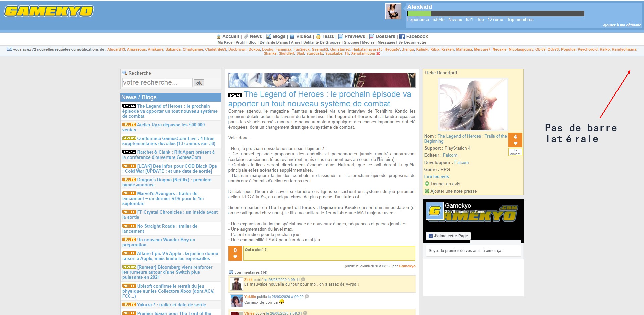Click the News pencil icon
Image resolution: width=644 pixels, height=315 pixels.
pyautogui.click(x=246, y=36)
